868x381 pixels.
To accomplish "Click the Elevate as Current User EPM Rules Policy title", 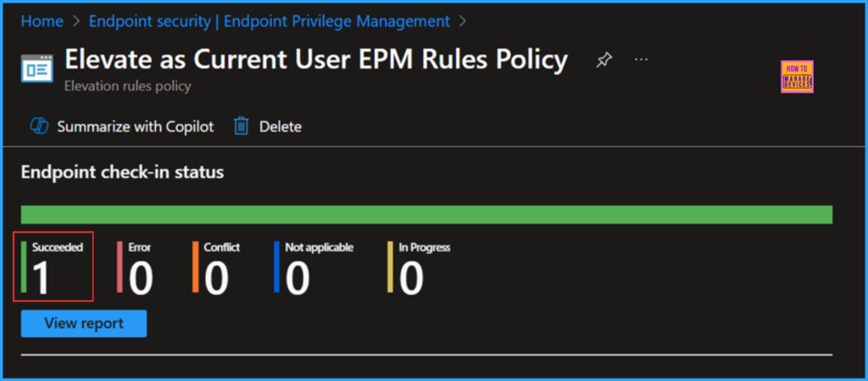I will click(x=316, y=59).
